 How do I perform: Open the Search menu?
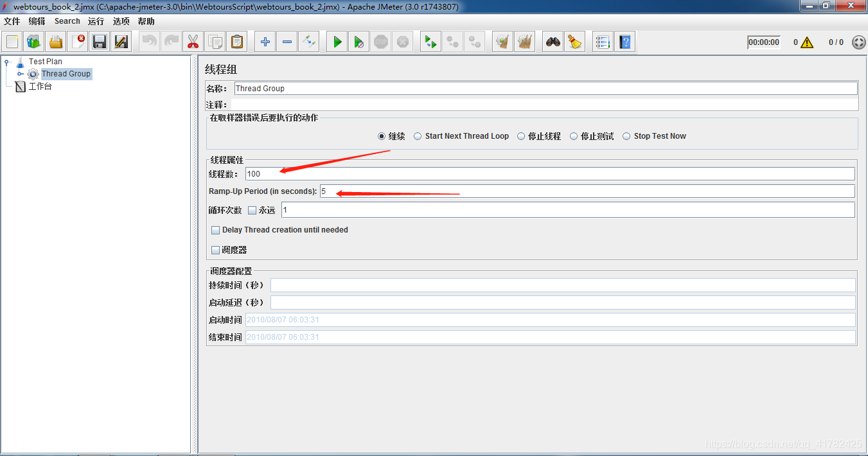click(67, 21)
